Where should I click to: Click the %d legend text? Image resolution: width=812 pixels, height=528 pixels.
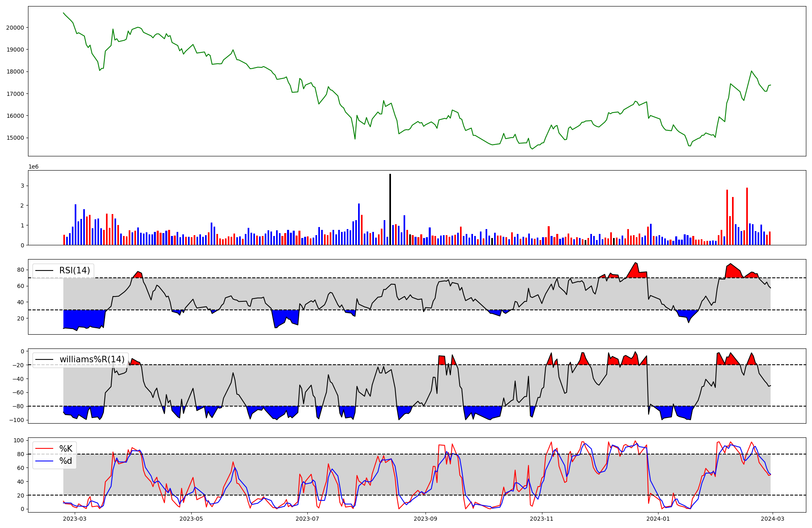point(66,461)
